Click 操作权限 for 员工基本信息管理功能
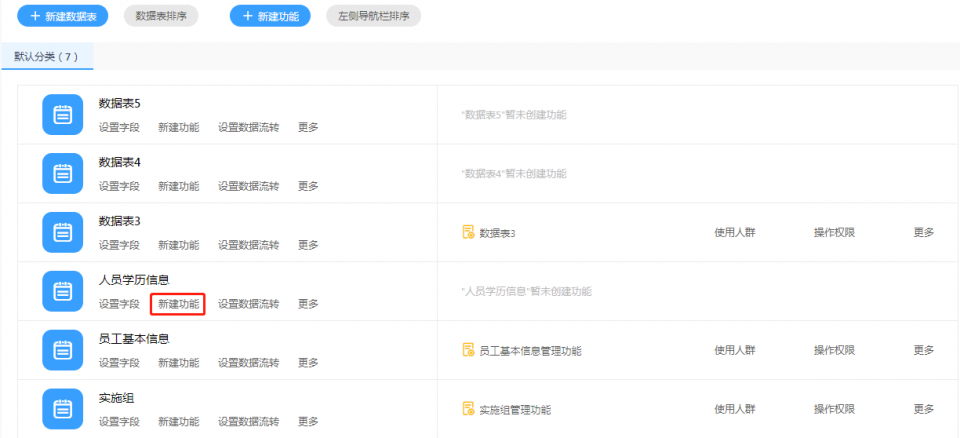960x438 pixels. pos(834,350)
